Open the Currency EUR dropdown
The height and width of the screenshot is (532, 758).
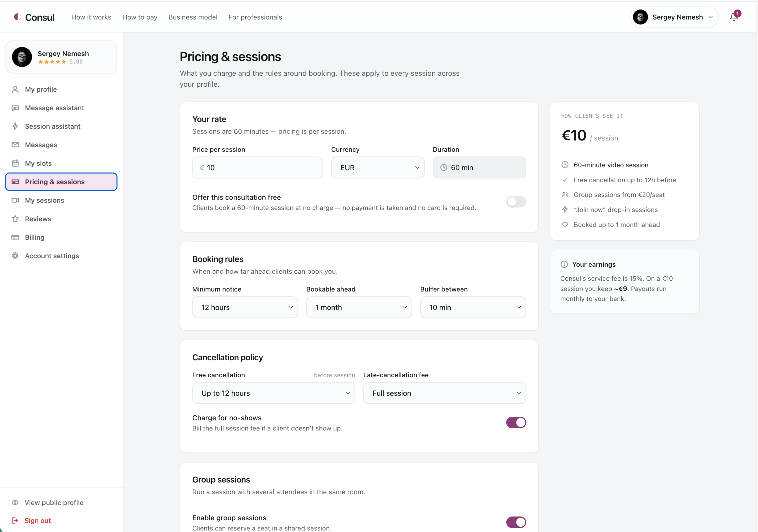pyautogui.click(x=378, y=168)
